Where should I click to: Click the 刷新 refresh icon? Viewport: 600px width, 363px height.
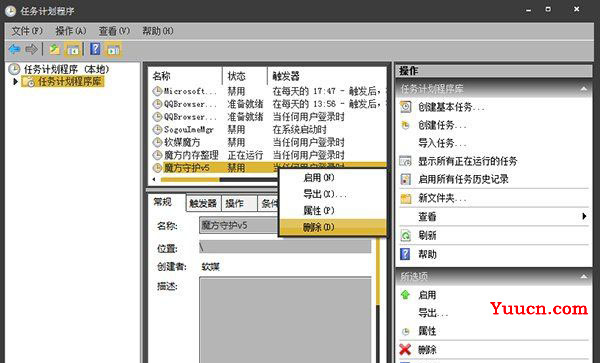pos(406,235)
